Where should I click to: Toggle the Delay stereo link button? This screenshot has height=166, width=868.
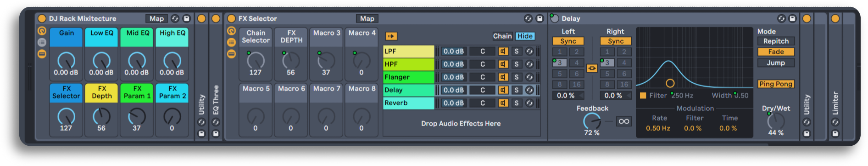pyautogui.click(x=592, y=68)
